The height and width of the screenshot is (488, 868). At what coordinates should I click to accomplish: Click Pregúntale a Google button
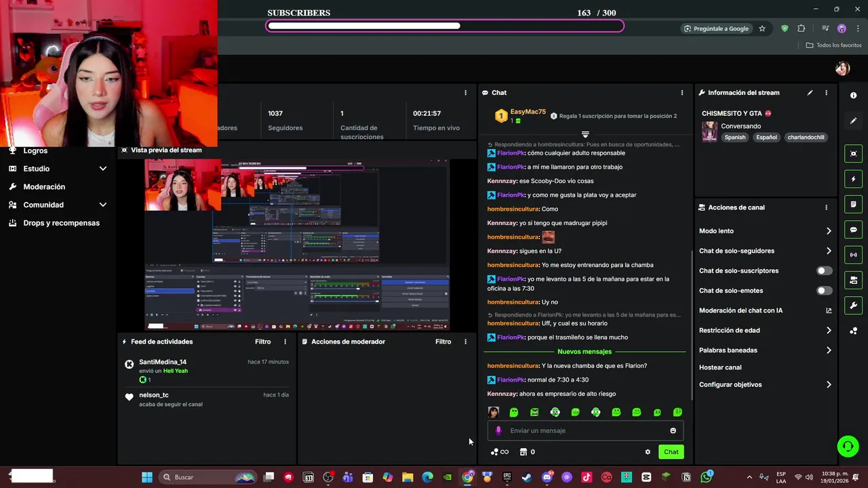coord(716,28)
